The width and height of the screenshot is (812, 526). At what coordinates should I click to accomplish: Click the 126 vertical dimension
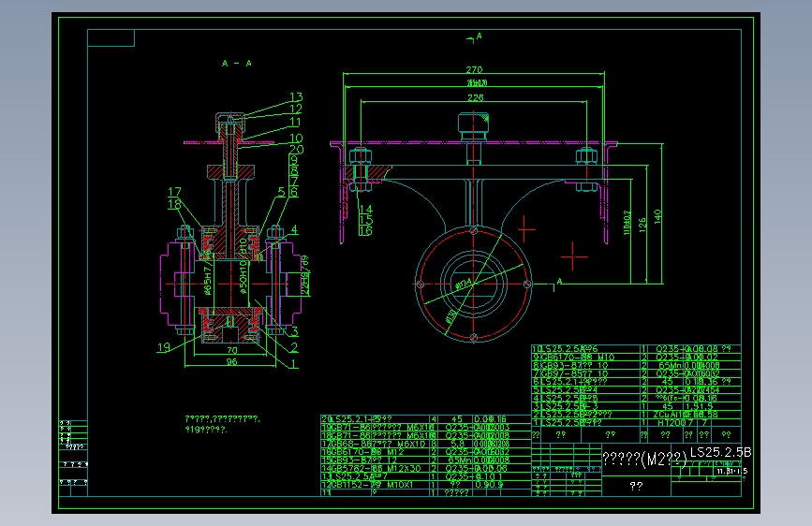click(x=642, y=225)
